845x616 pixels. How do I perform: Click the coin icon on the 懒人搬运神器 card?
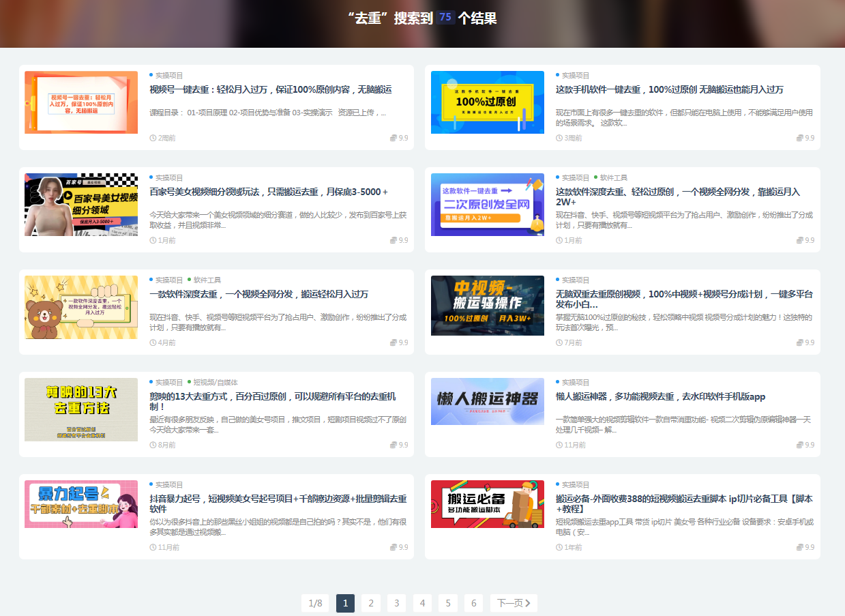point(800,445)
